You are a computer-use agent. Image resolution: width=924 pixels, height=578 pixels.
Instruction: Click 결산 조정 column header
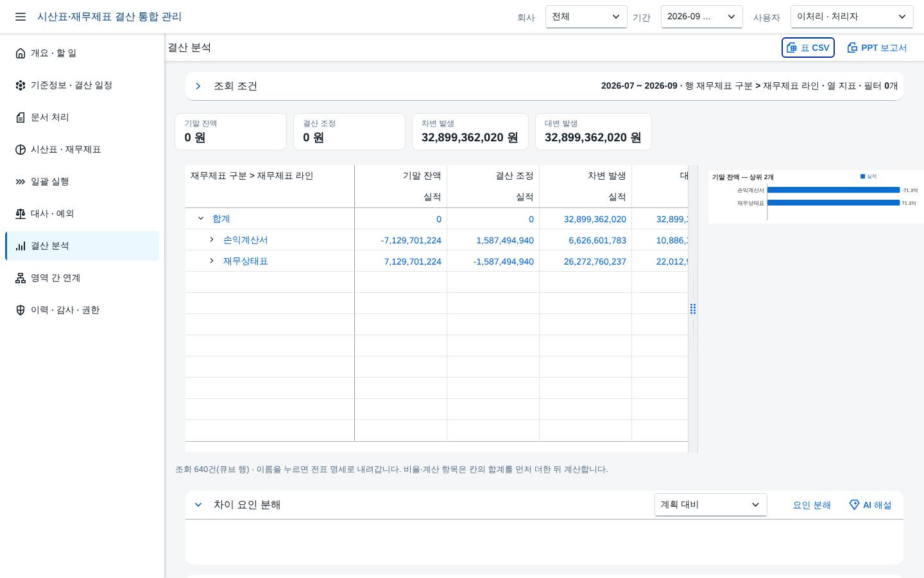[514, 175]
